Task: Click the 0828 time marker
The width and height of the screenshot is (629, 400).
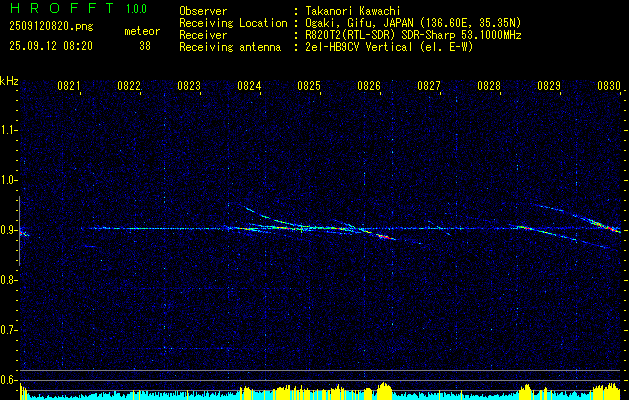Action: [489, 86]
